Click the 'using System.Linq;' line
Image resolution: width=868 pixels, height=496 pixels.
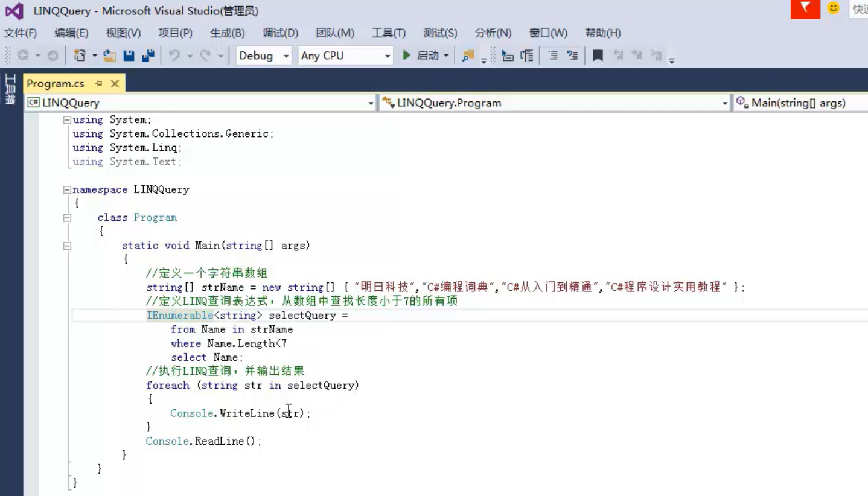[127, 148]
